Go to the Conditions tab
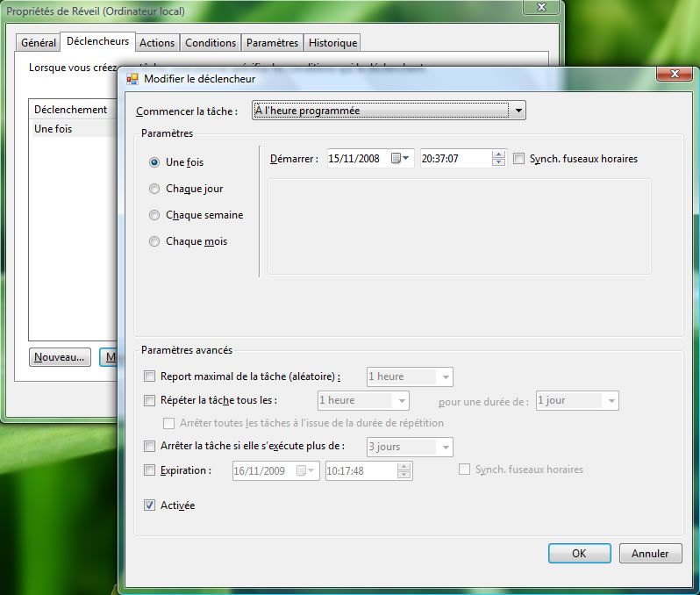The width and height of the screenshot is (700, 595). [211, 43]
